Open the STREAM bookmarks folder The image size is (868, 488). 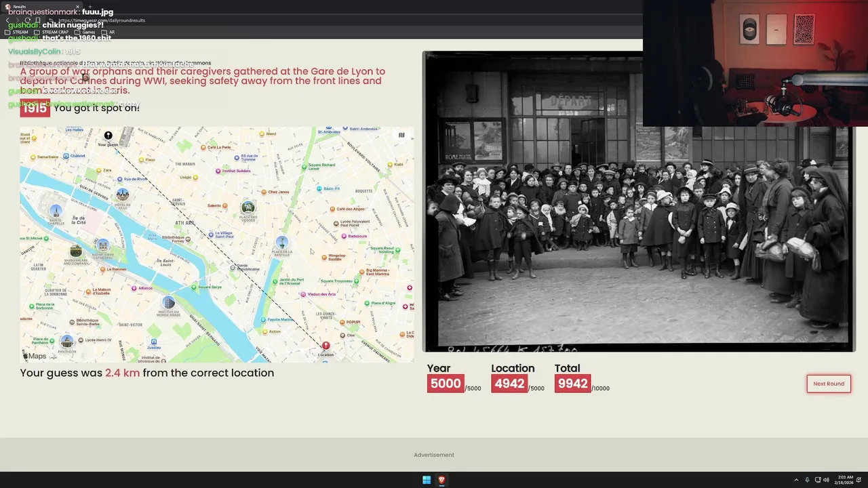(x=16, y=32)
